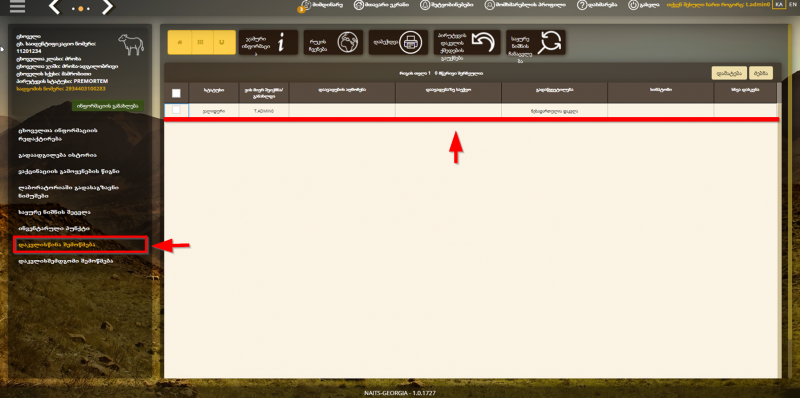
Task: Click the orange dot between navigation chevrons
Action: (x=81, y=9)
